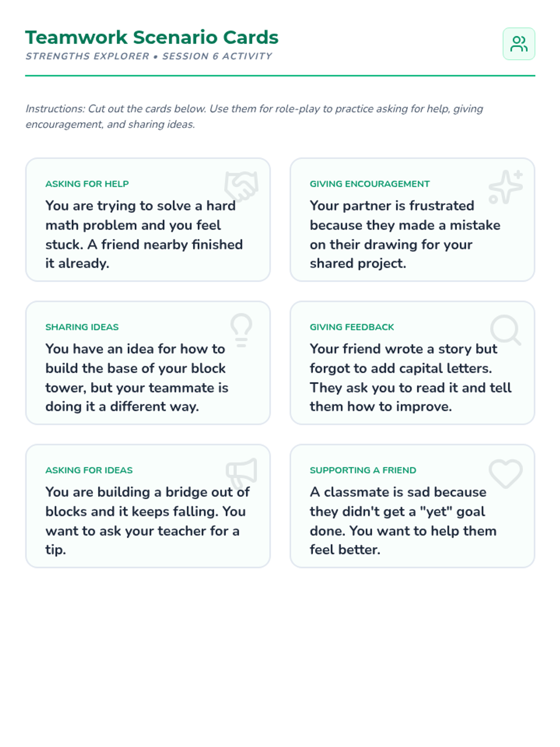The image size is (560, 747).
Task: Select the Giving Encouragement card label
Action: 370,184
